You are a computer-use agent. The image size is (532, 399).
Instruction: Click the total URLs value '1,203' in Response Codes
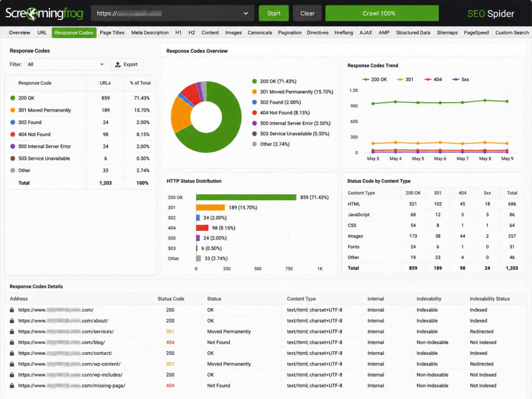point(105,183)
